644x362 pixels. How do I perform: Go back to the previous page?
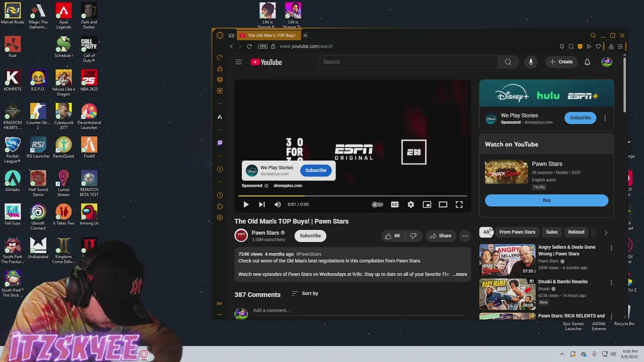[x=231, y=46]
